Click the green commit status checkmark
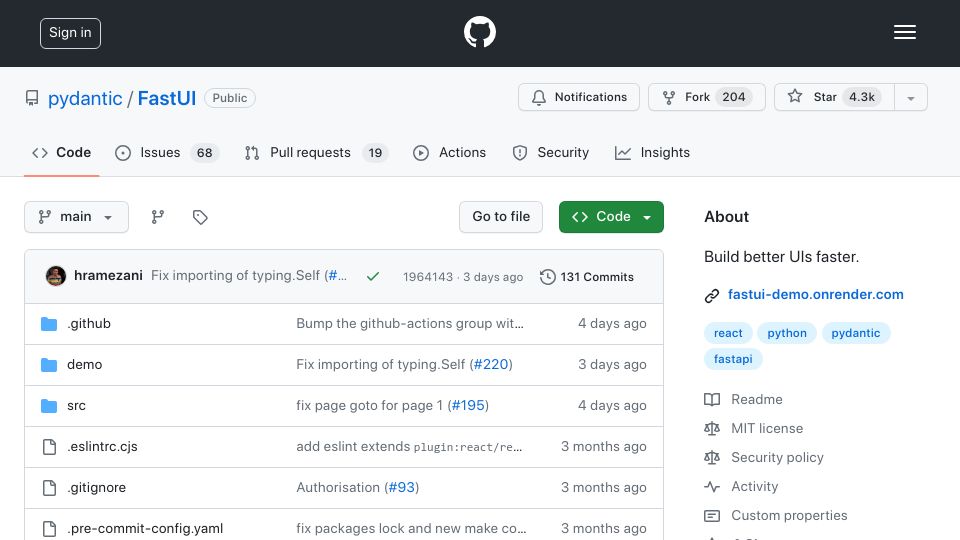 (x=373, y=277)
